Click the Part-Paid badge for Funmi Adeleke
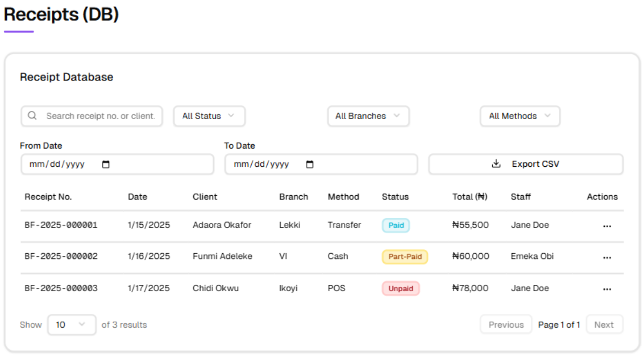This screenshot has width=644, height=362. 405,257
